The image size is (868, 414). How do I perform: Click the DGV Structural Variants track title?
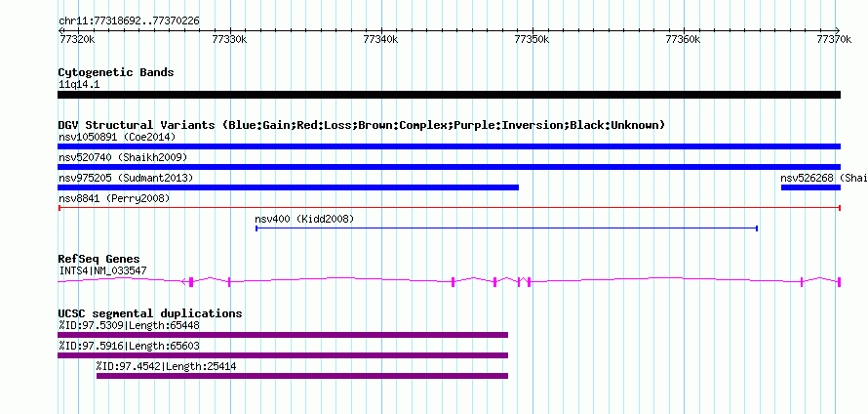(362, 125)
